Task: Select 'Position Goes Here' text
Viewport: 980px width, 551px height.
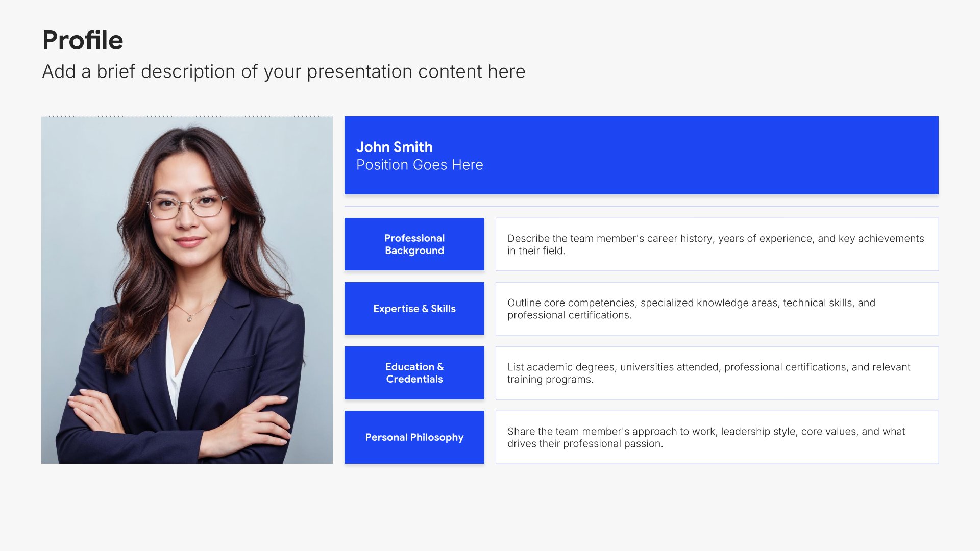Action: (x=420, y=165)
